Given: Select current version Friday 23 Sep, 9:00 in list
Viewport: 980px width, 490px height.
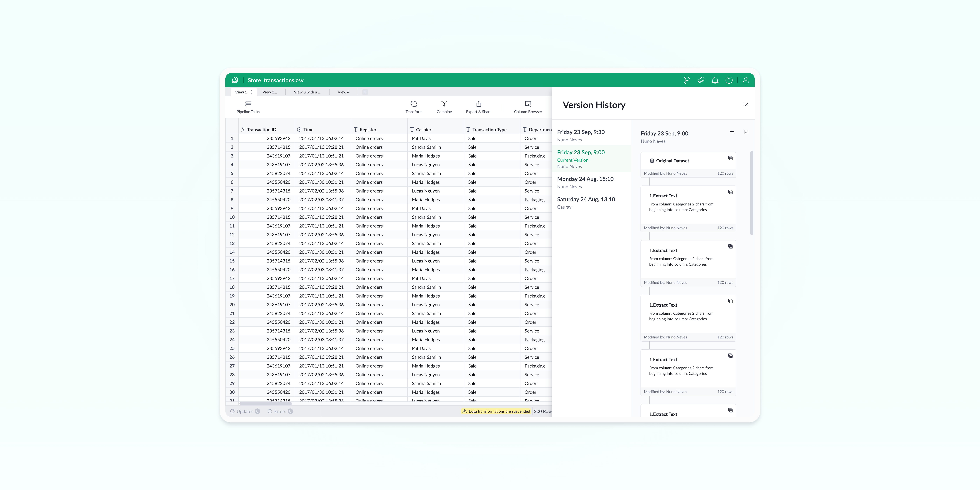Looking at the screenshot, I should 591,159.
